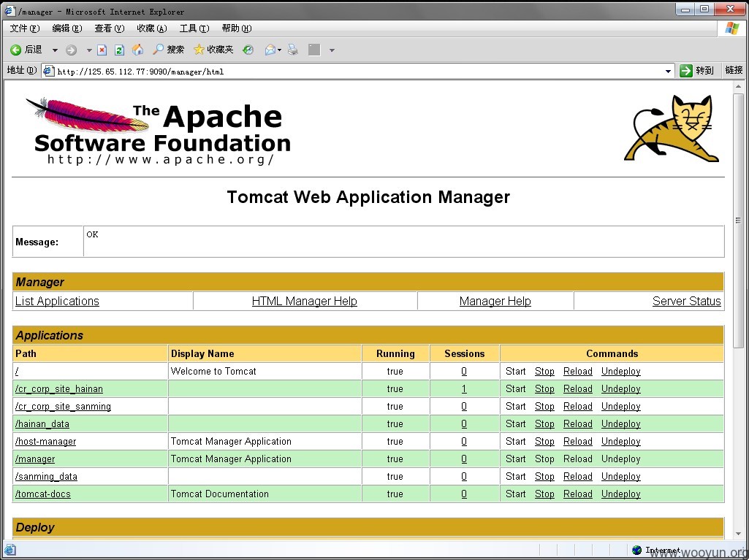
Task: Undeploy the /tomcat-docs application
Action: tap(621, 494)
